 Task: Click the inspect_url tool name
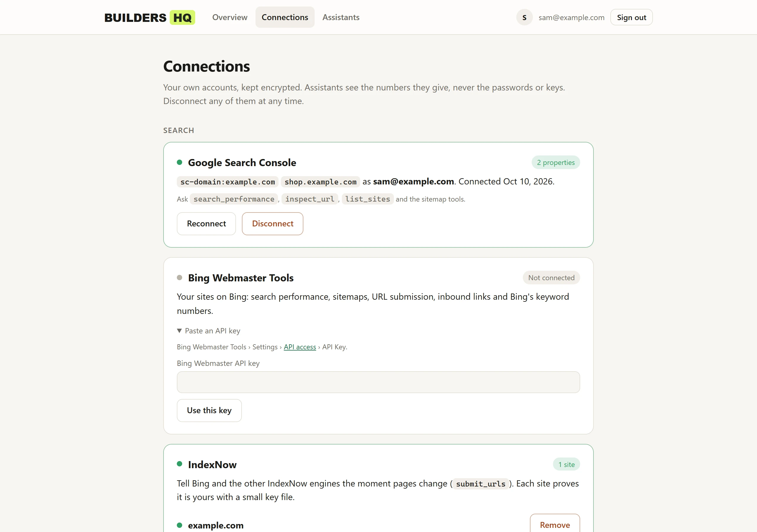click(x=310, y=199)
